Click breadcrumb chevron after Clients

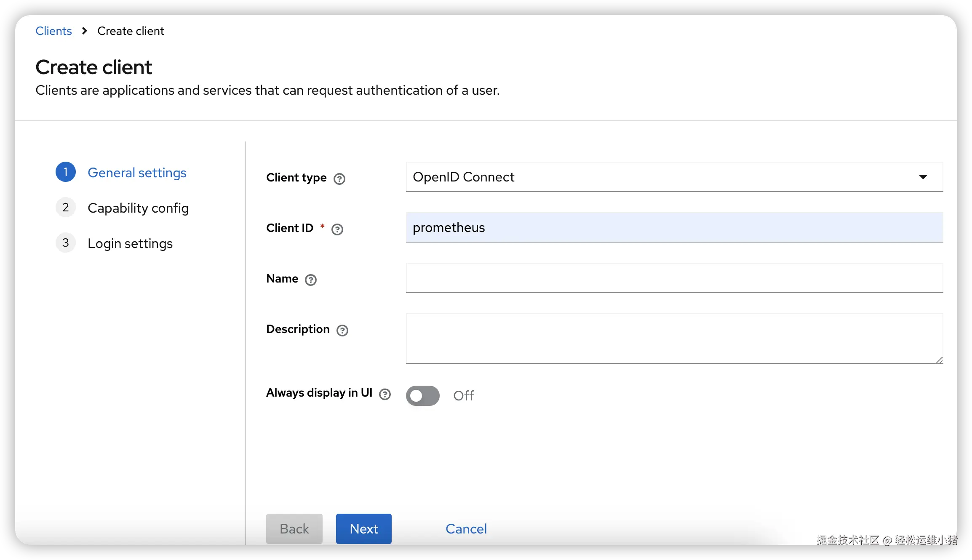[85, 31]
